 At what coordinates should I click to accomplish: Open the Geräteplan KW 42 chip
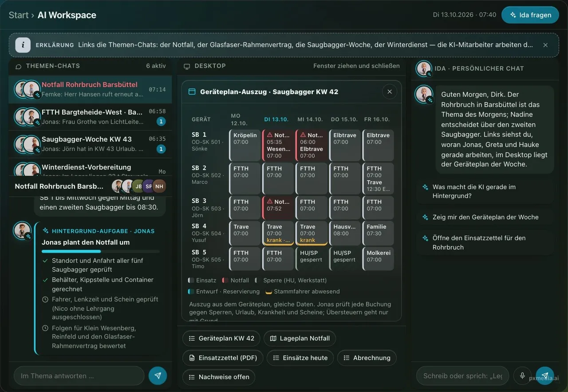click(221, 338)
